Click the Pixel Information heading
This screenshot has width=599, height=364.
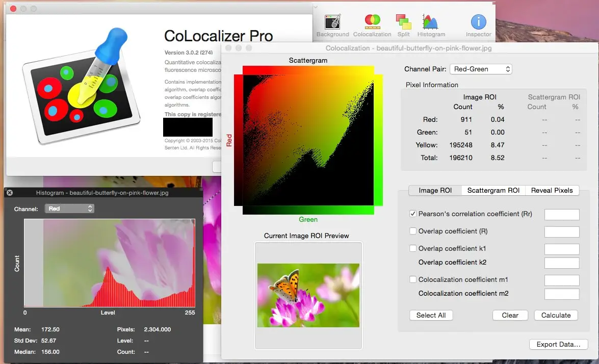click(432, 85)
